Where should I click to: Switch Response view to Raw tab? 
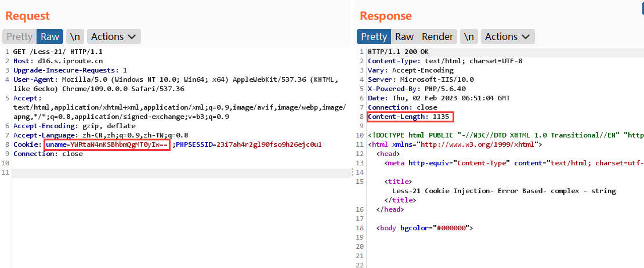pyautogui.click(x=404, y=37)
